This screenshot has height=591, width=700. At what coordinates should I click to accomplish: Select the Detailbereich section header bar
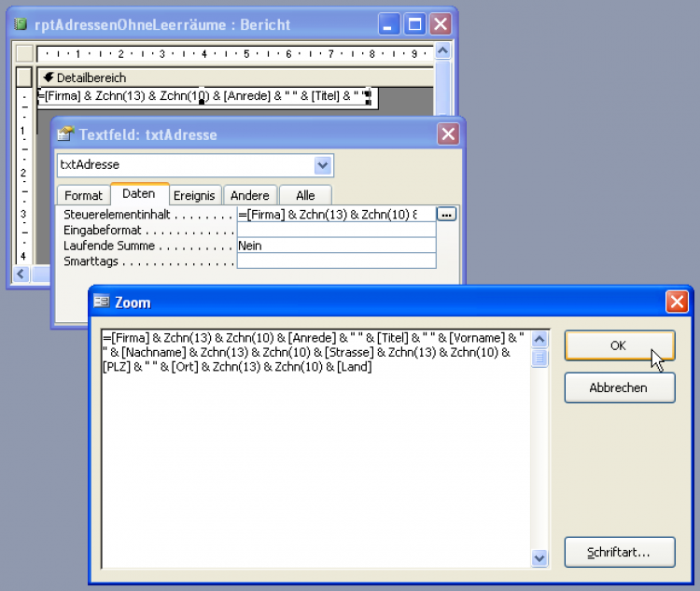tap(233, 77)
